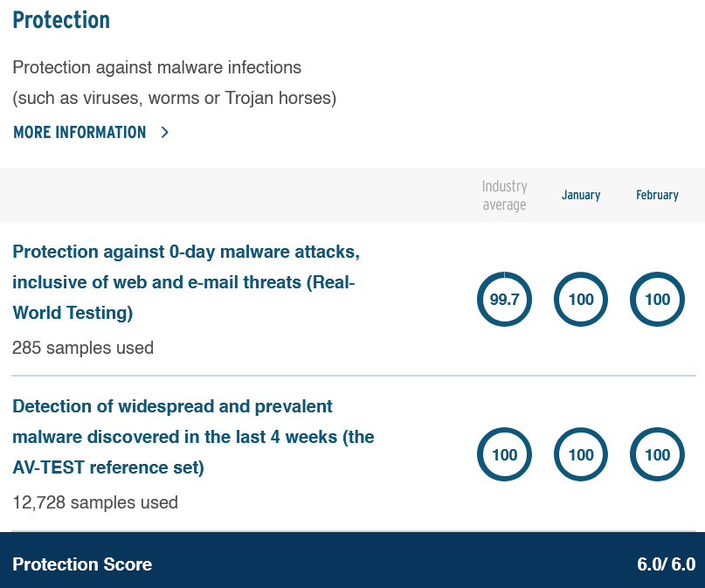Click the Industry average column header
This screenshot has width=705, height=588.
504,195
